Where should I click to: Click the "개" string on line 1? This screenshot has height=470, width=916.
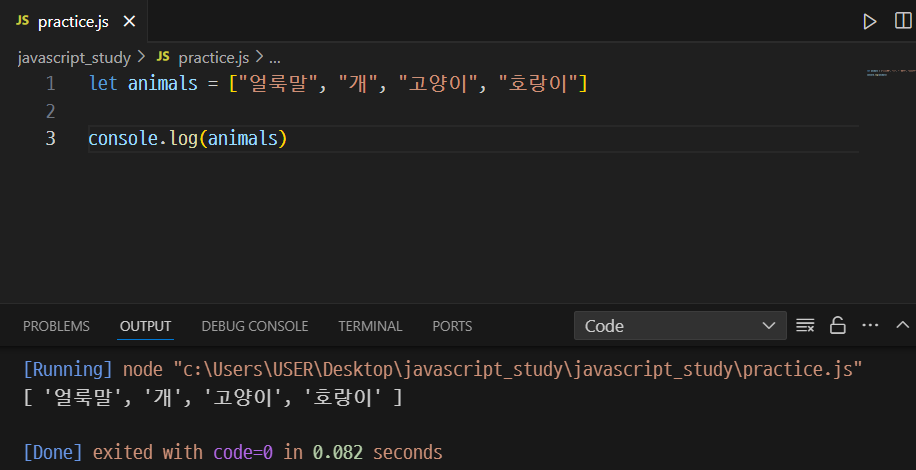358,83
